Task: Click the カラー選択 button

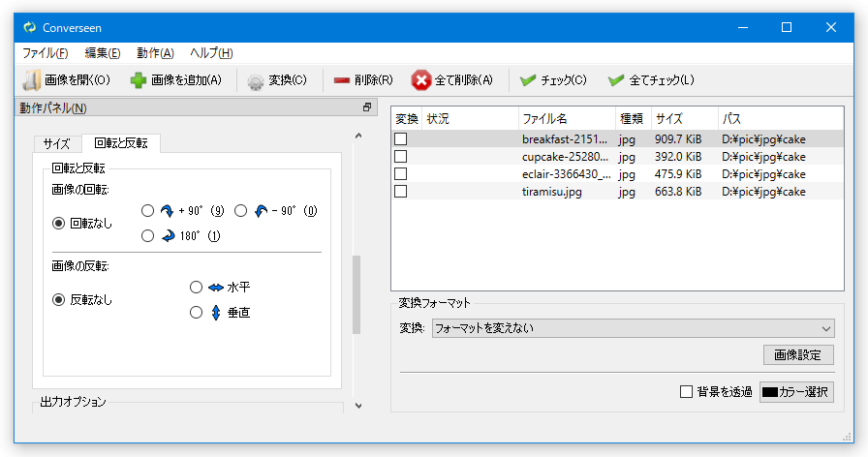Action: [796, 392]
